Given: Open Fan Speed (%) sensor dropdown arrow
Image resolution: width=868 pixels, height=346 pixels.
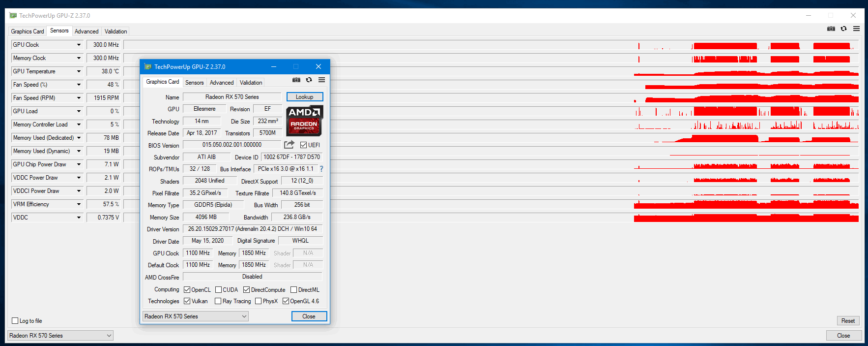Looking at the screenshot, I should (x=79, y=85).
